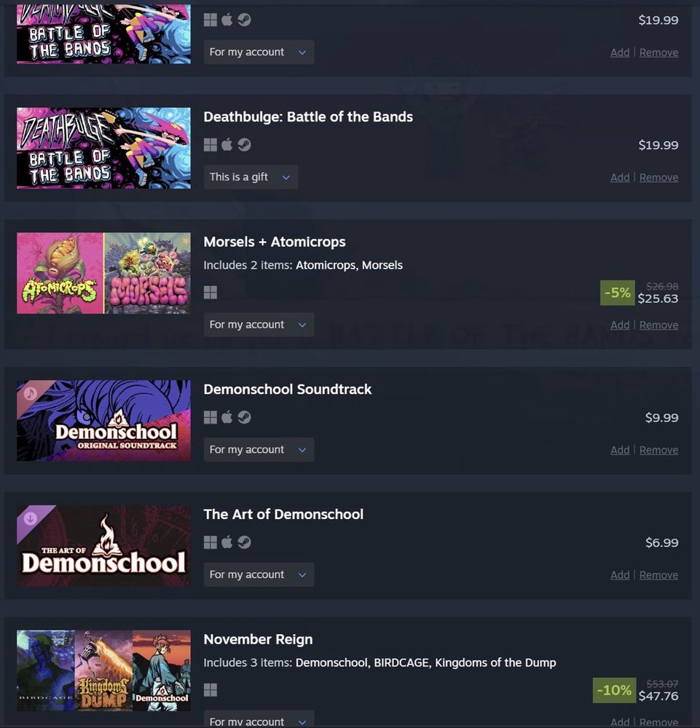Open the Kingdoms of the Dump bundle artwork

click(x=103, y=670)
